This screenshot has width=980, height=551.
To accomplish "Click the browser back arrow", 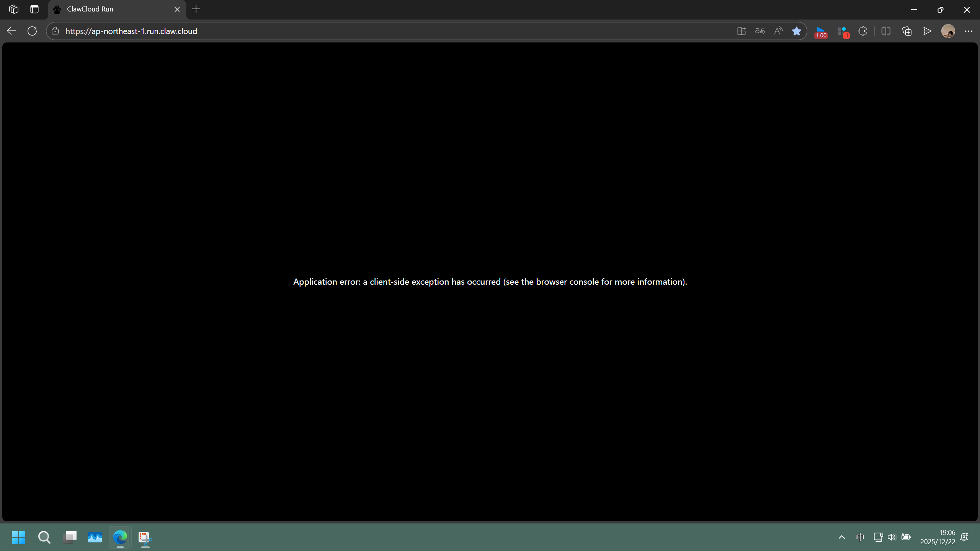I will click(11, 31).
